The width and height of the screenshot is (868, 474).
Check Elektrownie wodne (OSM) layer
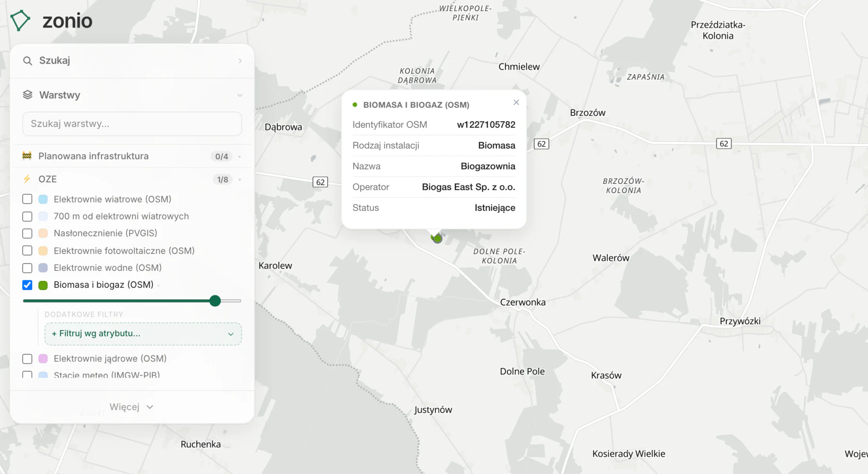pos(27,268)
